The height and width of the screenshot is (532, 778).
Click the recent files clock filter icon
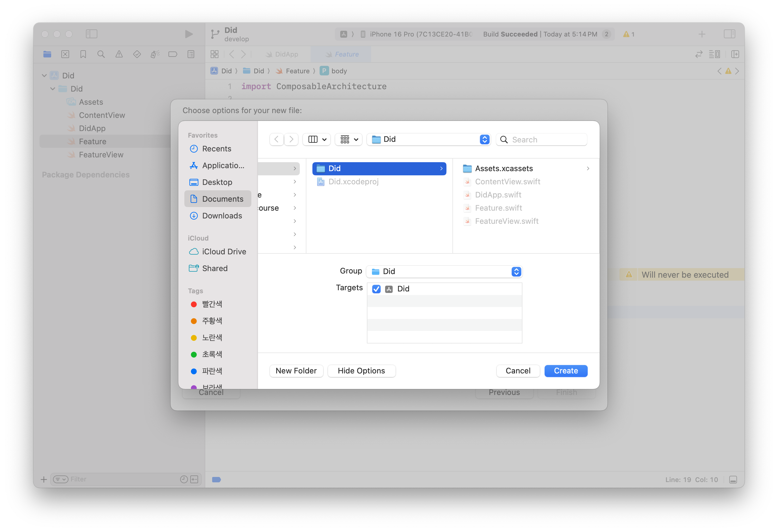(184, 479)
